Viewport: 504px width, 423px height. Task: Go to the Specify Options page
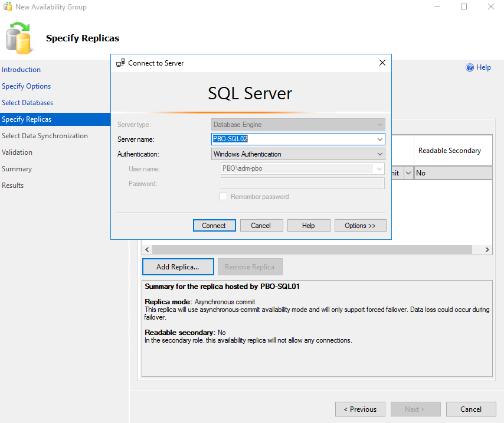pyautogui.click(x=27, y=86)
